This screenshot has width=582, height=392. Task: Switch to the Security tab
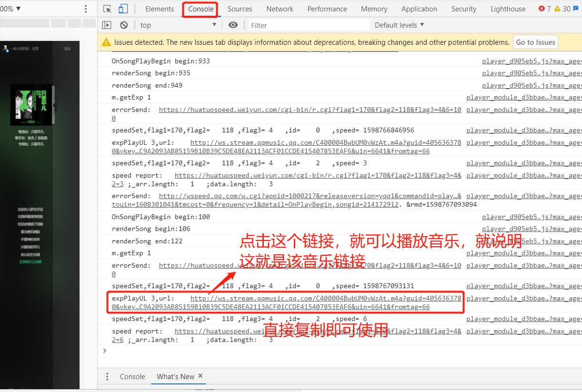pyautogui.click(x=463, y=9)
